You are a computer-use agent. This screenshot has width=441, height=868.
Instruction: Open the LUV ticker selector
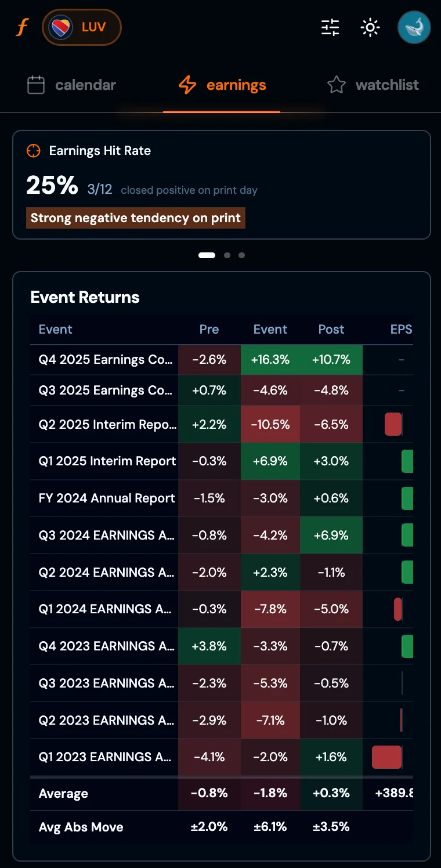click(x=82, y=27)
